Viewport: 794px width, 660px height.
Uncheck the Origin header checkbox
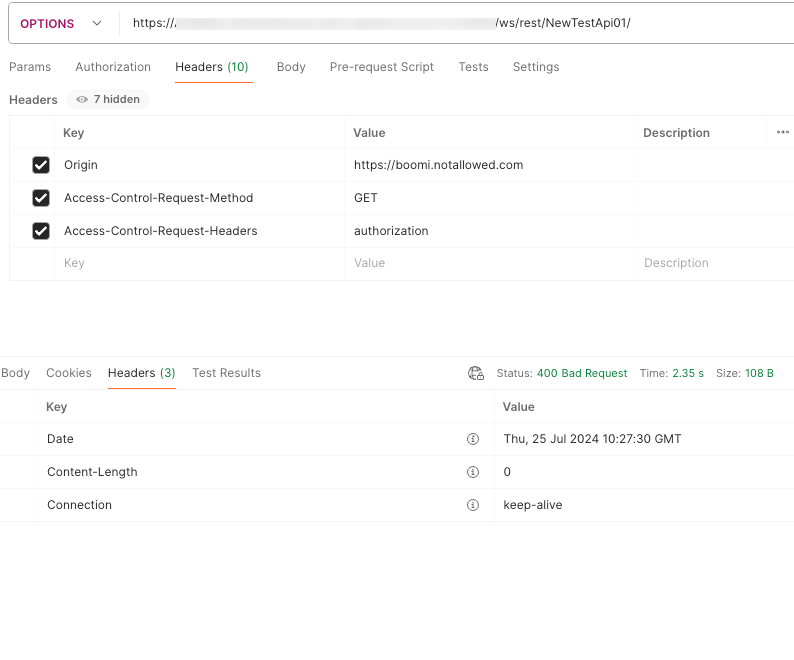pyautogui.click(x=41, y=165)
